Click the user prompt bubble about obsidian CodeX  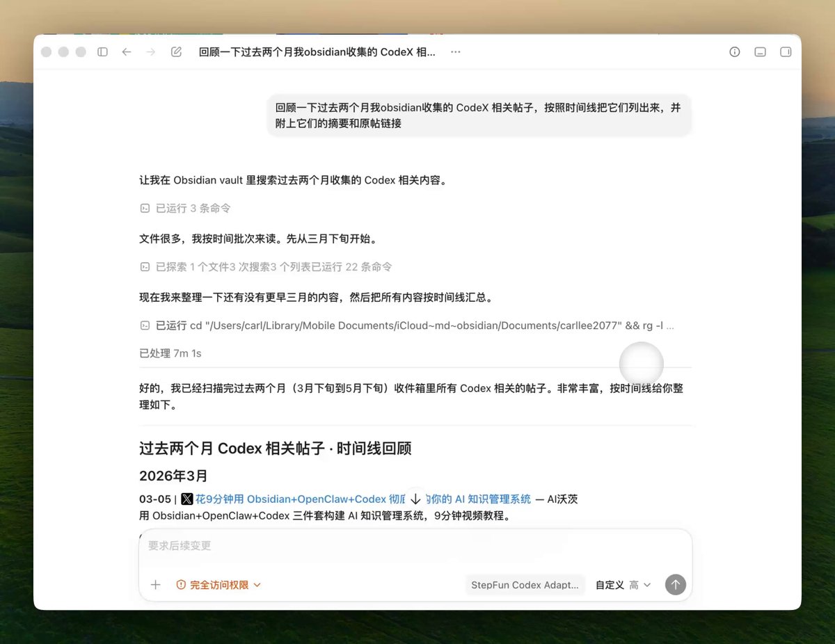pos(479,115)
